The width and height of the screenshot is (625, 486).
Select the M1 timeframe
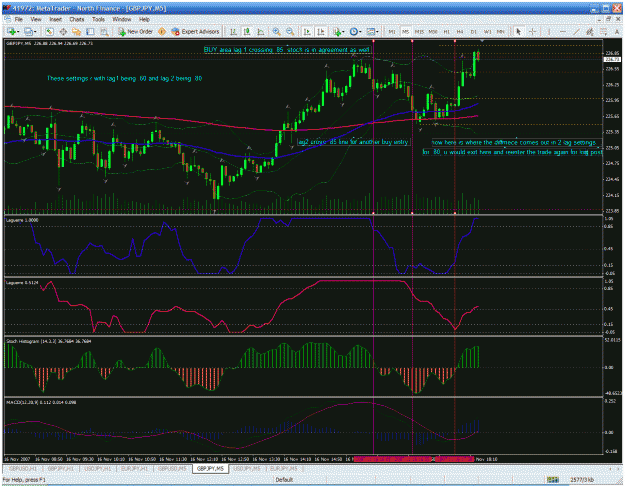click(x=392, y=32)
